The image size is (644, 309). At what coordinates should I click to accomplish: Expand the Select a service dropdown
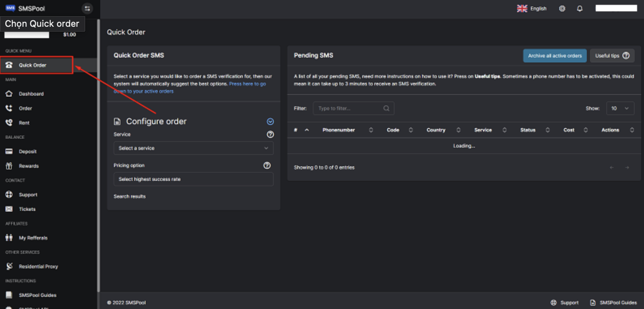pyautogui.click(x=193, y=148)
